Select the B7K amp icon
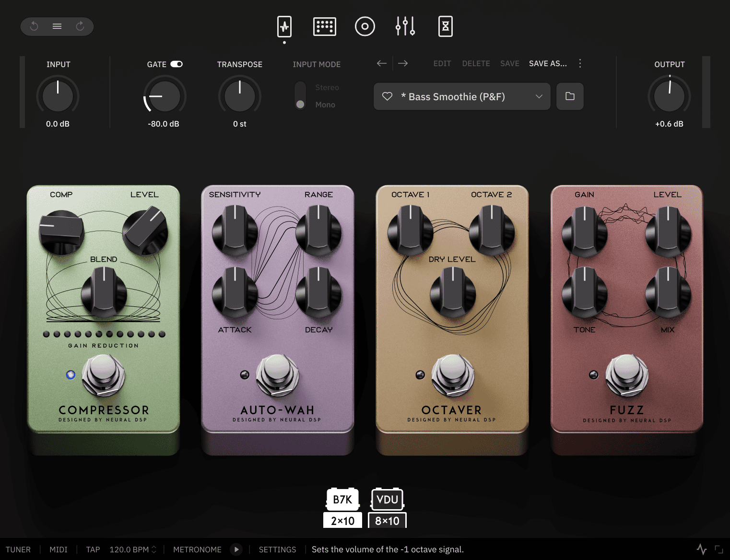 [x=342, y=499]
